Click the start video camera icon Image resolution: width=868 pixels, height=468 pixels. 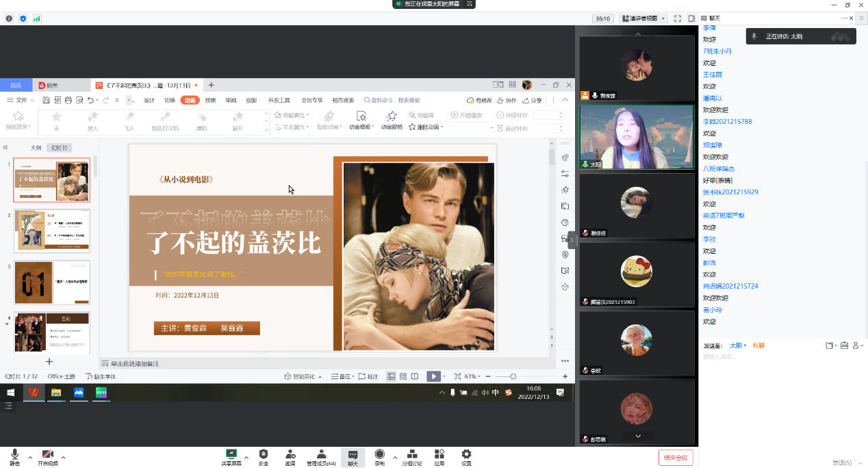(x=48, y=456)
